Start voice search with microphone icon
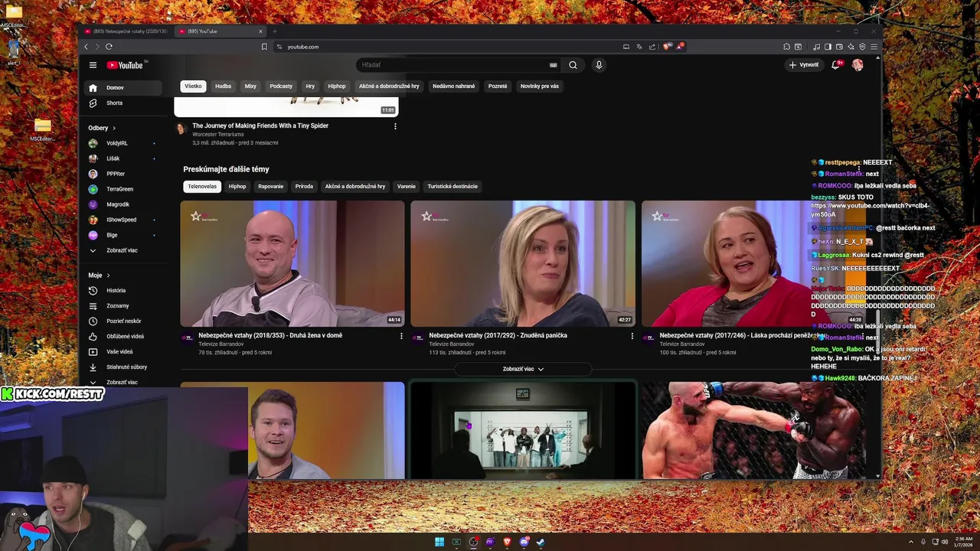Image resolution: width=980 pixels, height=551 pixels. coord(599,65)
